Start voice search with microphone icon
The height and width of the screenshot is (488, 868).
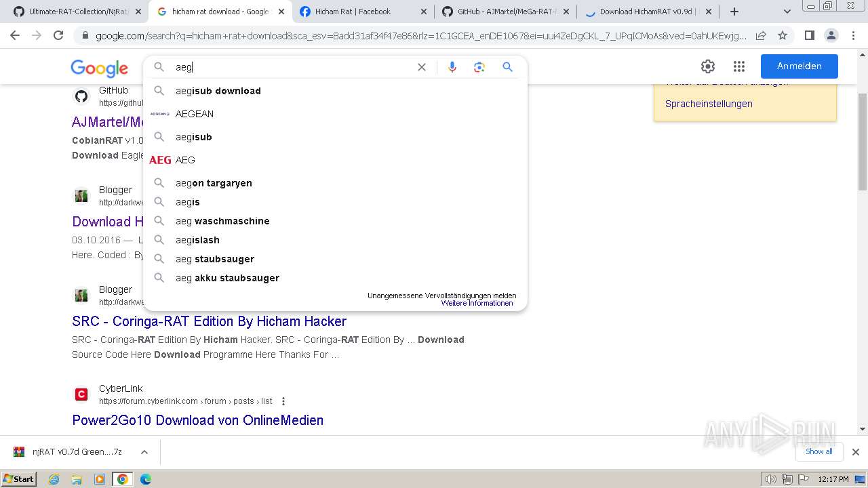[x=452, y=67]
